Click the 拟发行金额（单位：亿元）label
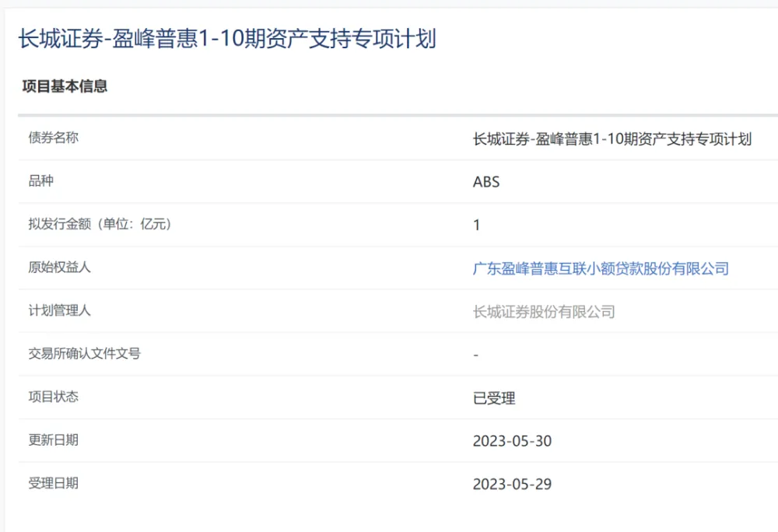 100,224
